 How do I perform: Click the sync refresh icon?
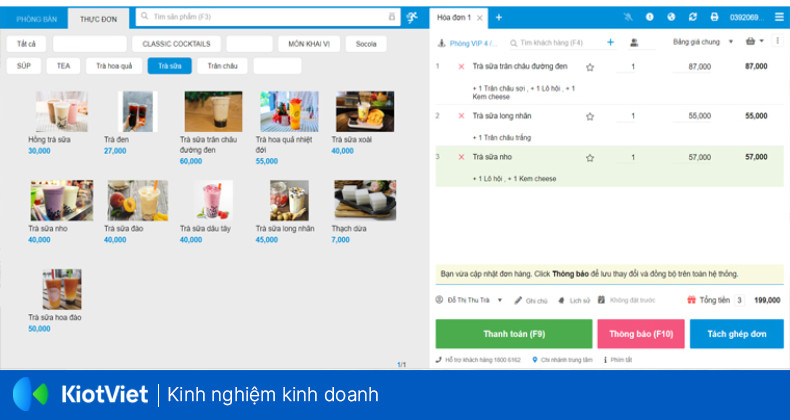(x=693, y=17)
